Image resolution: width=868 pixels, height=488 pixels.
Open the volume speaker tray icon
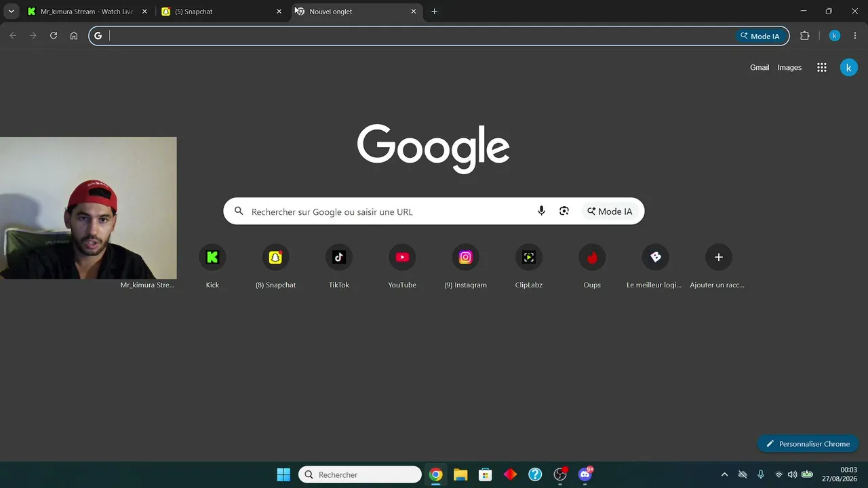(792, 474)
